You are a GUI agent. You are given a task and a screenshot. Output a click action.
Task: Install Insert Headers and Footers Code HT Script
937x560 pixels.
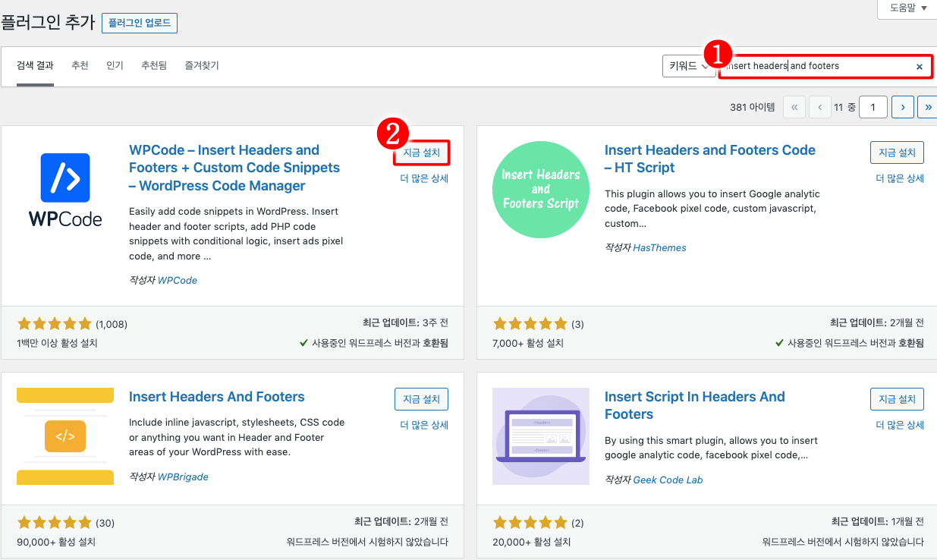pos(897,153)
